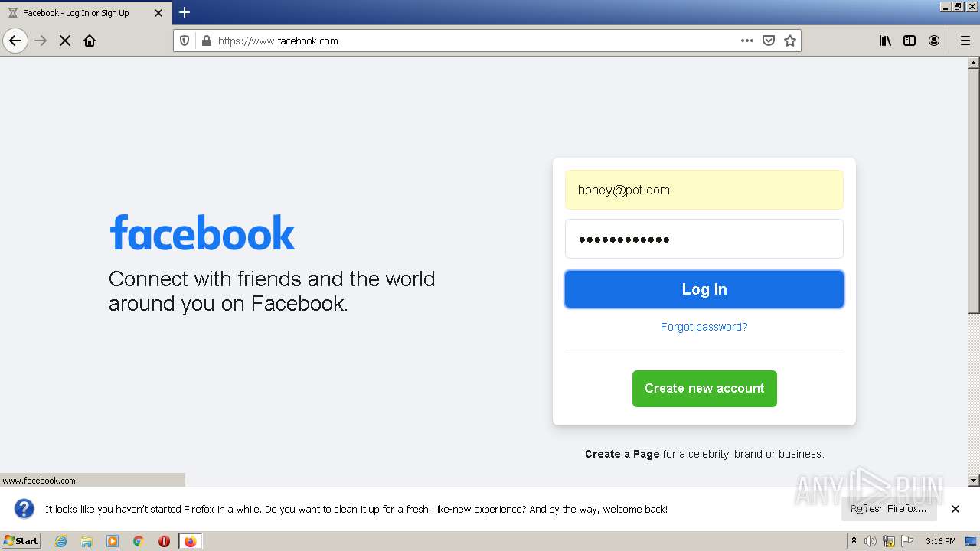Screen dimensions: 980x551
Task: Open the Windows Start menu
Action: (x=21, y=541)
